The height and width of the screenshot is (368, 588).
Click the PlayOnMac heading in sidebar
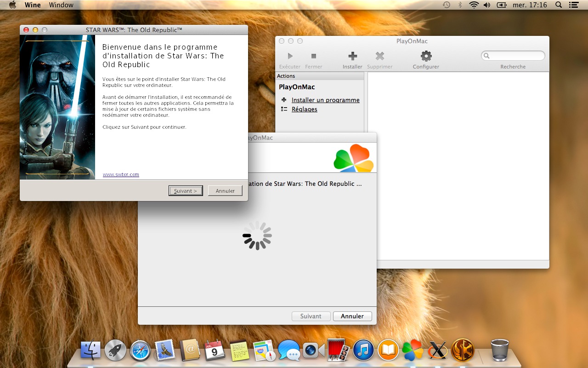tap(297, 87)
